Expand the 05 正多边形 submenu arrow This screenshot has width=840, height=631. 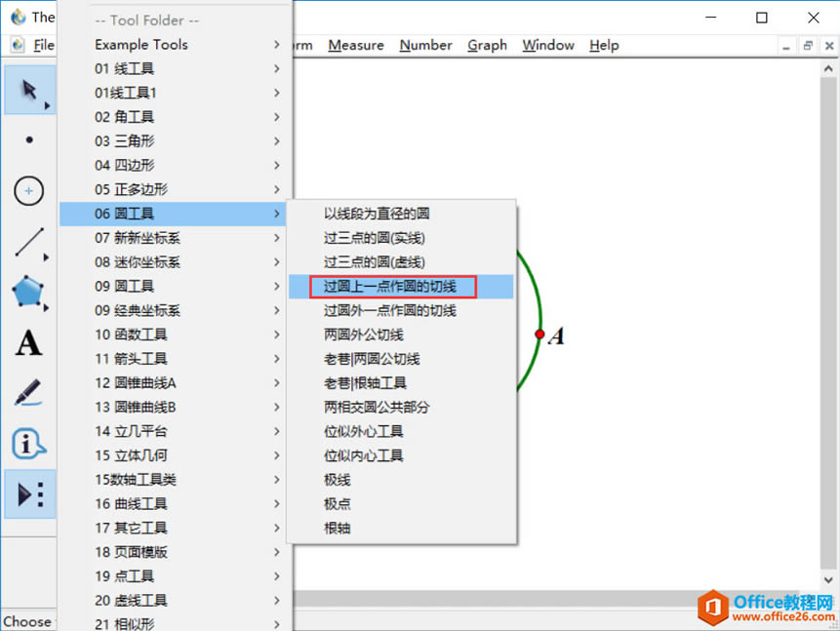click(276, 189)
